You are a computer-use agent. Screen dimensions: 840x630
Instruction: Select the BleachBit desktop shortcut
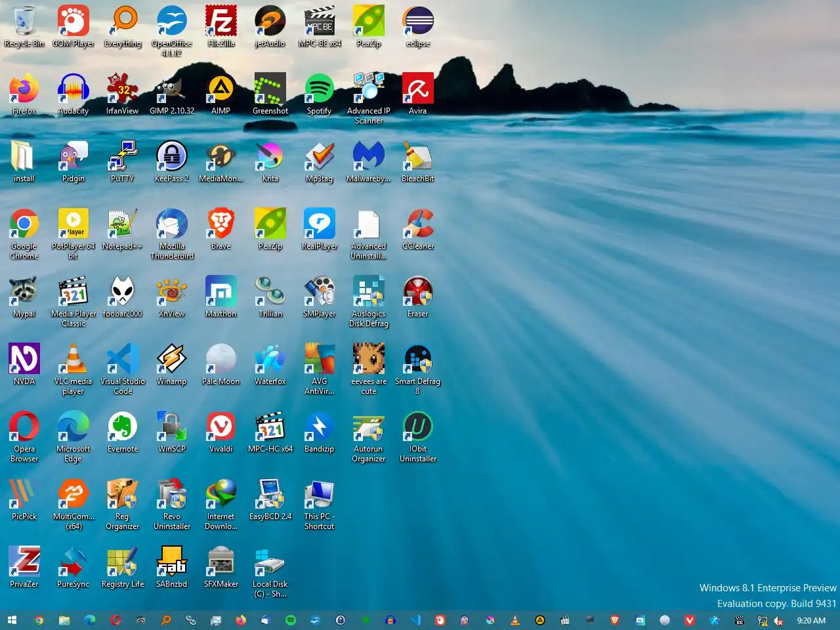click(x=418, y=163)
